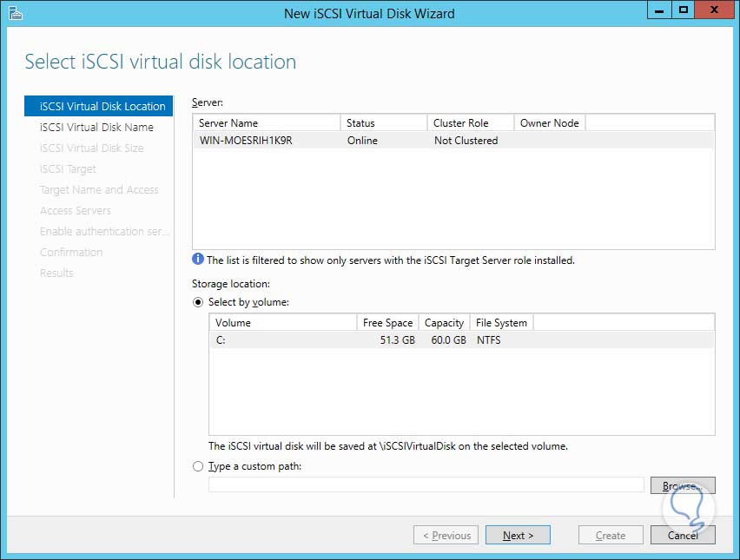Image resolution: width=740 pixels, height=560 pixels.
Task: Click the blue information icon below server list
Action: [198, 260]
